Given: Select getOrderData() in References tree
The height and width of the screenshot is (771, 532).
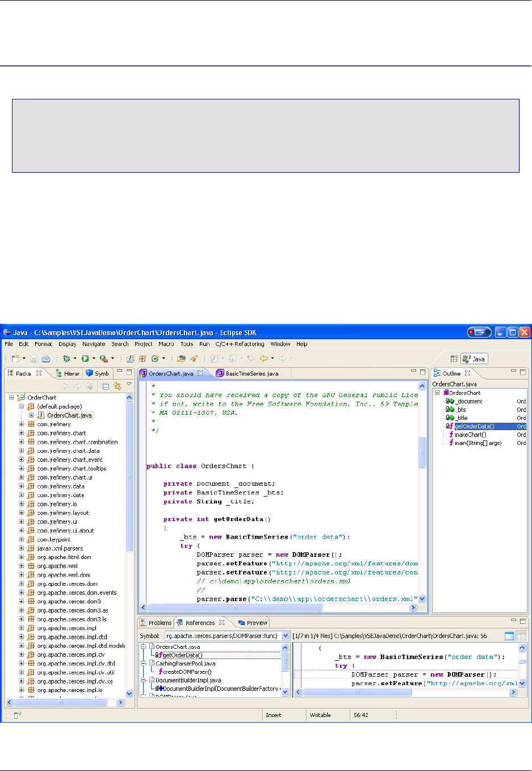Looking at the screenshot, I should coord(182,655).
